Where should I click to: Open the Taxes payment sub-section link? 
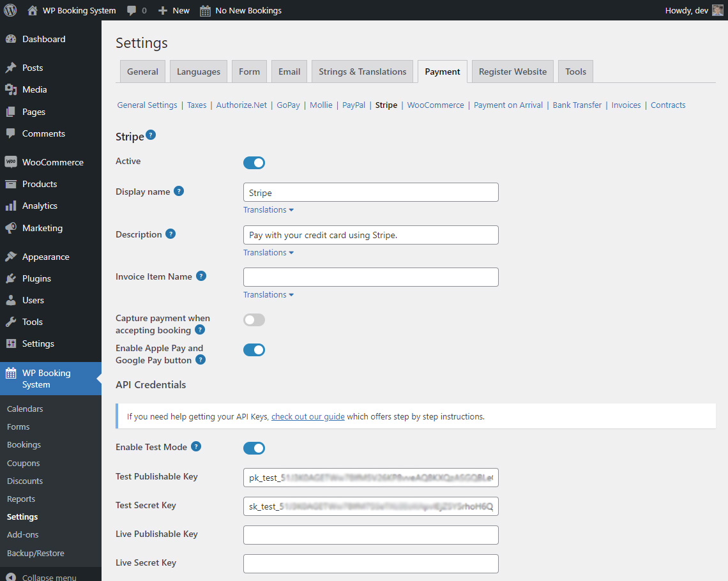[x=197, y=105]
